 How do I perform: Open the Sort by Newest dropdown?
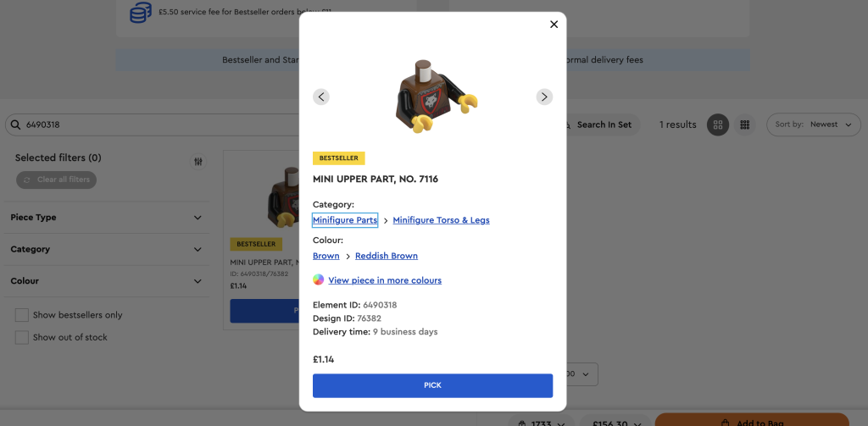click(x=813, y=124)
